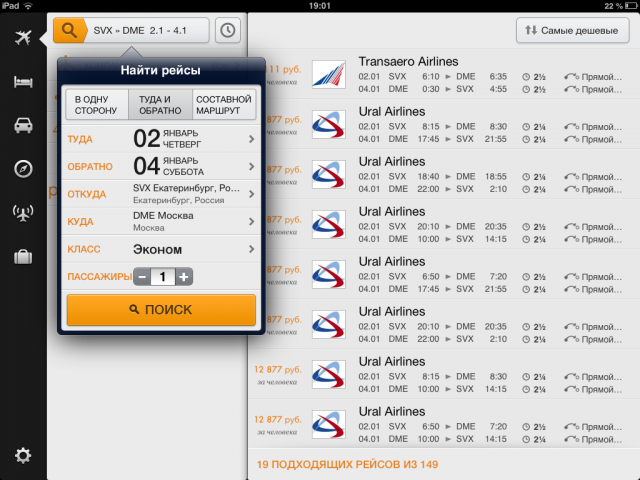Select СОСТАВНОЙ МАРШРУТ trip type
This screenshot has width=640, height=480.
point(224,105)
